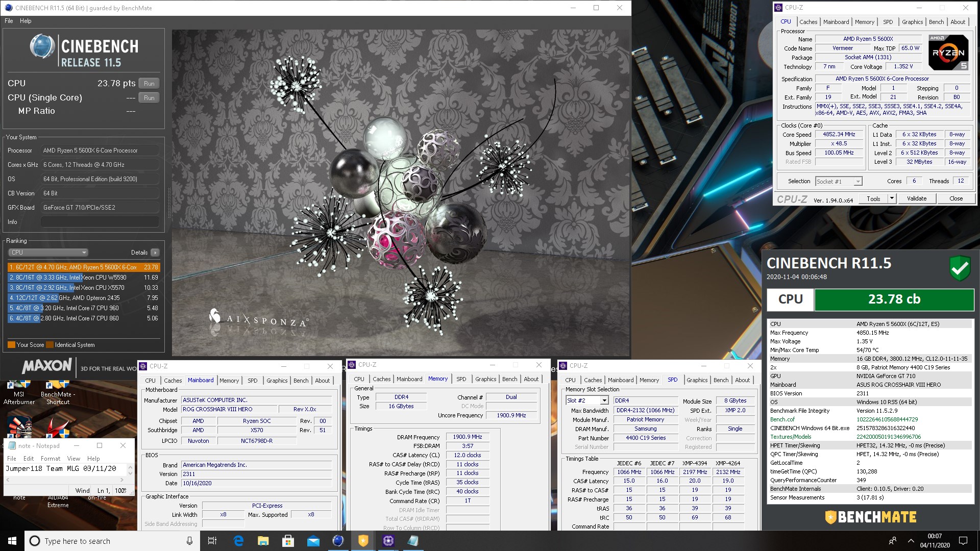The image size is (980, 551).
Task: Switch to Bench tab in top CPU-Z window
Action: (936, 22)
